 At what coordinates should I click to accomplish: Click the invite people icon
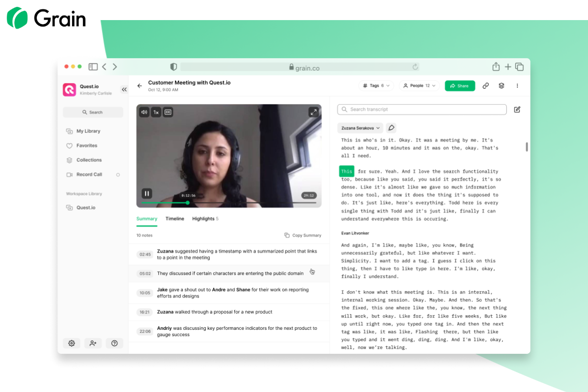tap(93, 343)
